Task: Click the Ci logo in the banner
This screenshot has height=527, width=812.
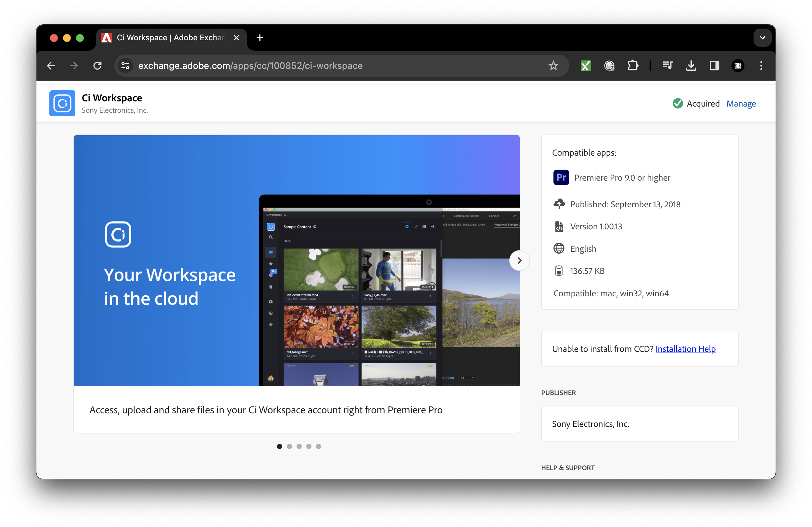Action: (118, 235)
